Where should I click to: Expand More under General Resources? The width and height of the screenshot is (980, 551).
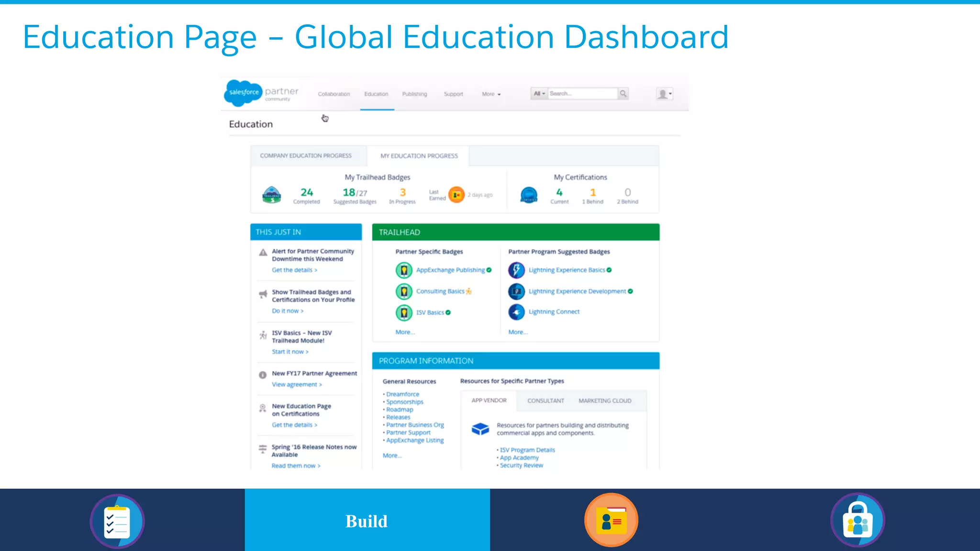coord(392,456)
